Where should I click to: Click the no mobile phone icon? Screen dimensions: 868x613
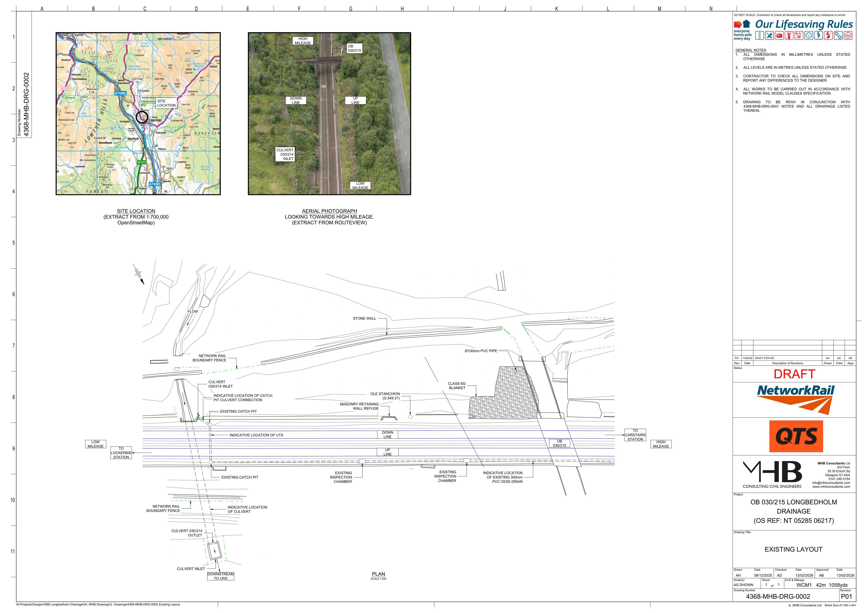[x=799, y=35]
